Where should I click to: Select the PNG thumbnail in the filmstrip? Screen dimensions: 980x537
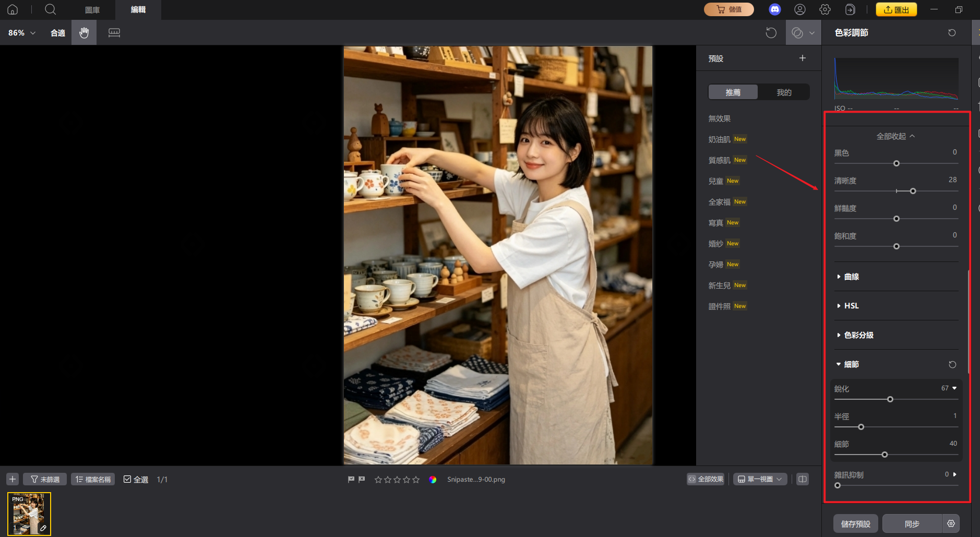coord(29,514)
